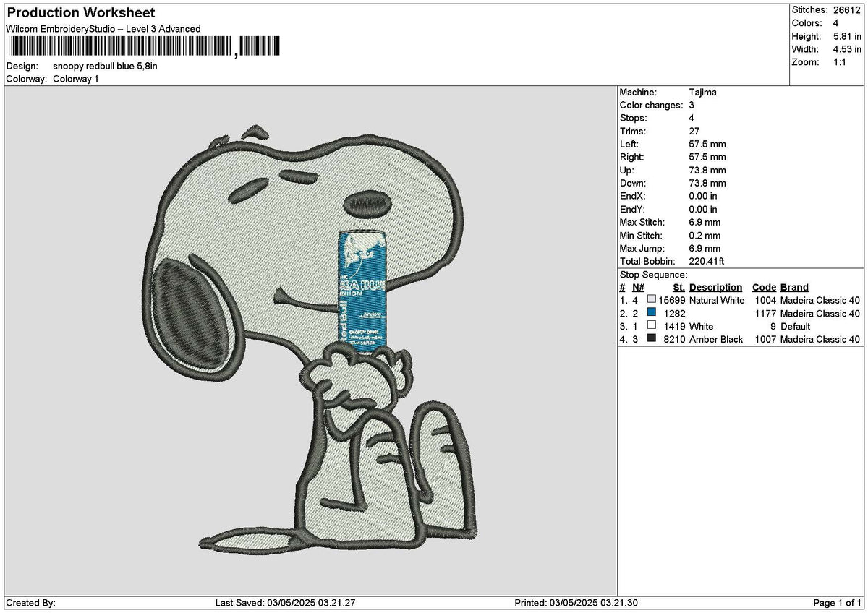This screenshot has width=868, height=613.
Task: Click stitch count 8210 in stop row 4
Action: click(674, 340)
